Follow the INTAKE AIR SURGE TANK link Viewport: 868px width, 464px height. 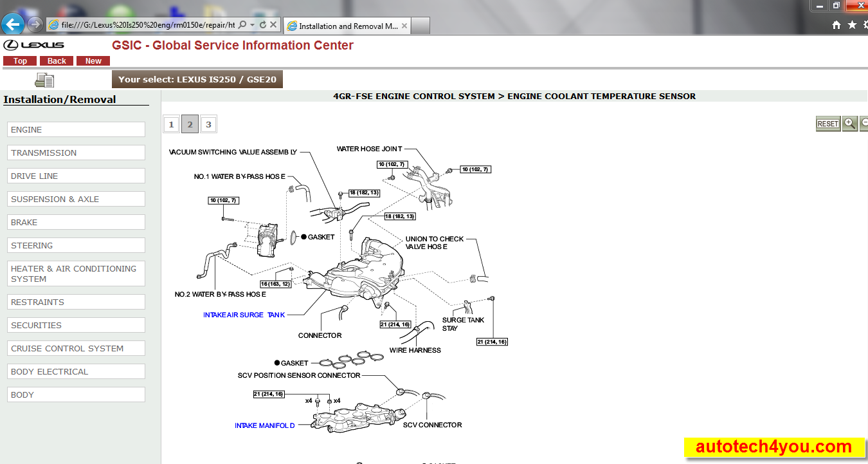click(x=244, y=315)
